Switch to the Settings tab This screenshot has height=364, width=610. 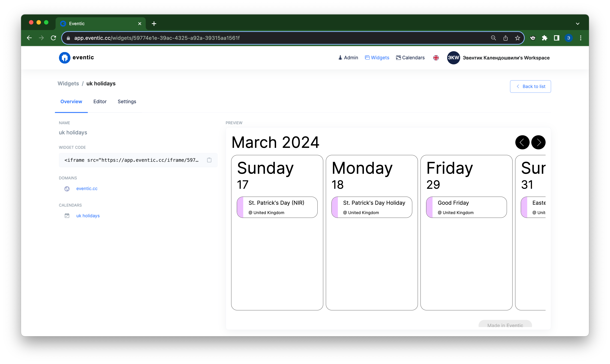click(x=127, y=102)
